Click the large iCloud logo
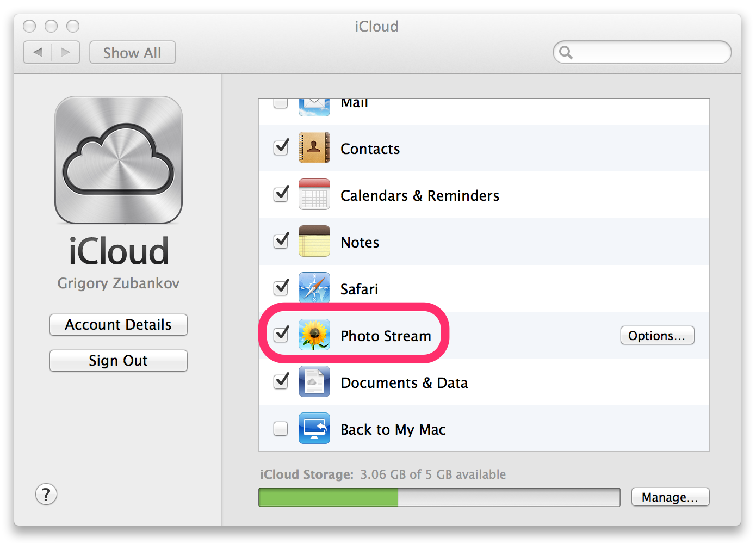Viewport: 756px width, 543px height. pos(119,160)
